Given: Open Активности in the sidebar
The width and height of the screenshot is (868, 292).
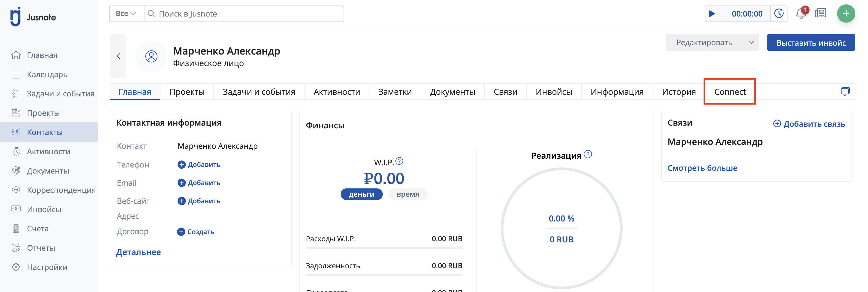Looking at the screenshot, I should (49, 151).
